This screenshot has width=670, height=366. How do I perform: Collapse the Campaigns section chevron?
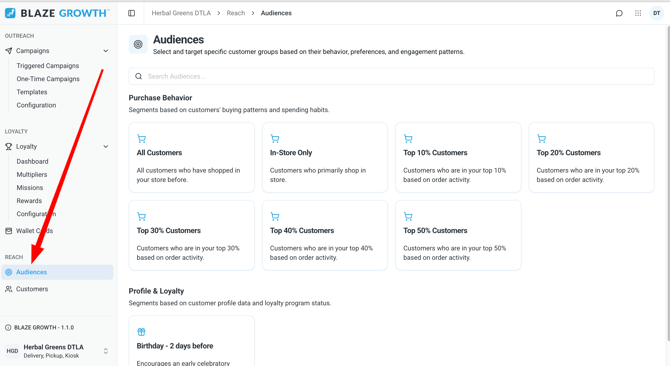(x=106, y=51)
